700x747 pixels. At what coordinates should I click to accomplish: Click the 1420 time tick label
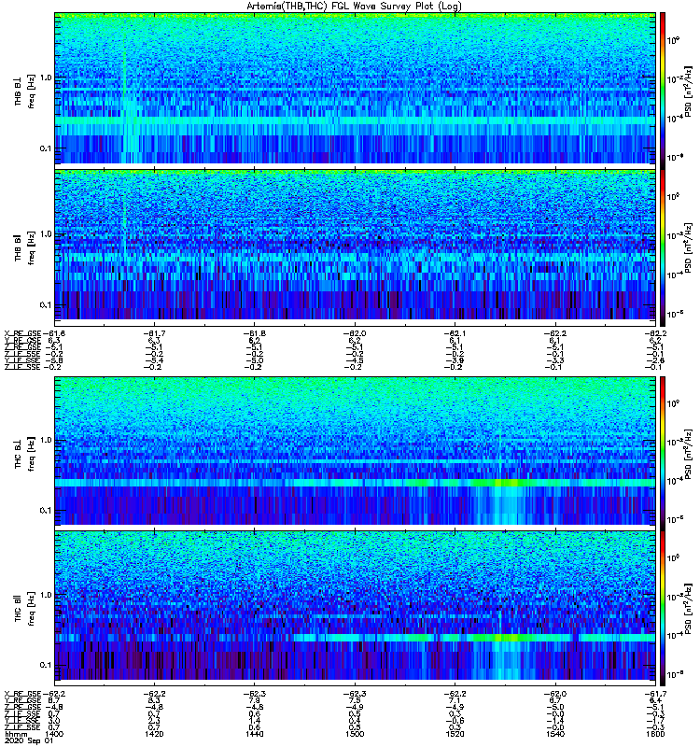click(154, 734)
